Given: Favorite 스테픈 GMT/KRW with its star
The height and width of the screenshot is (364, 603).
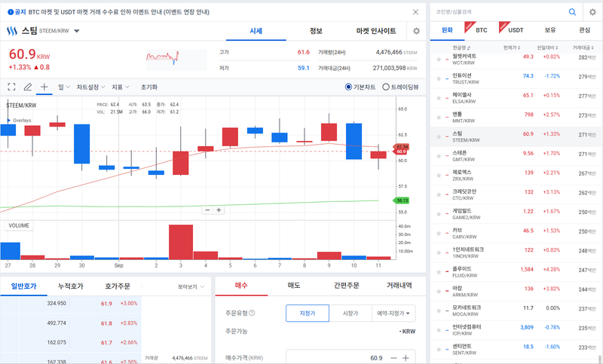Looking at the screenshot, I should click(439, 156).
